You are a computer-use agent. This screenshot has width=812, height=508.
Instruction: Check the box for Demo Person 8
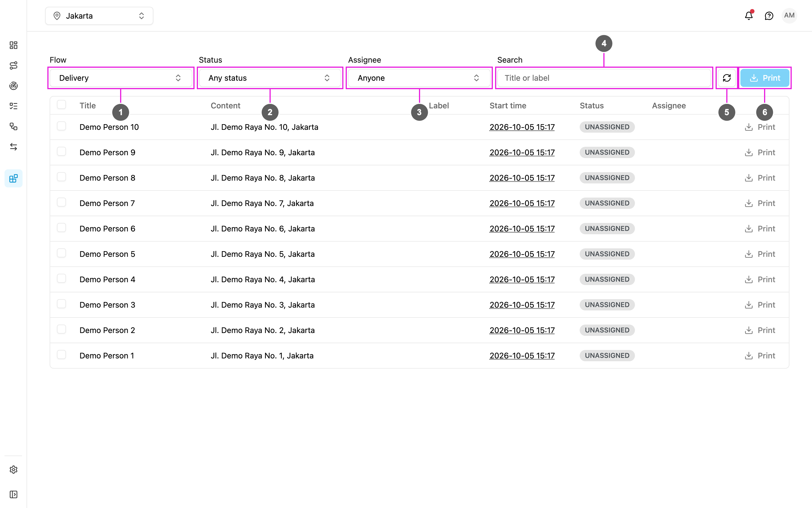pos(61,177)
